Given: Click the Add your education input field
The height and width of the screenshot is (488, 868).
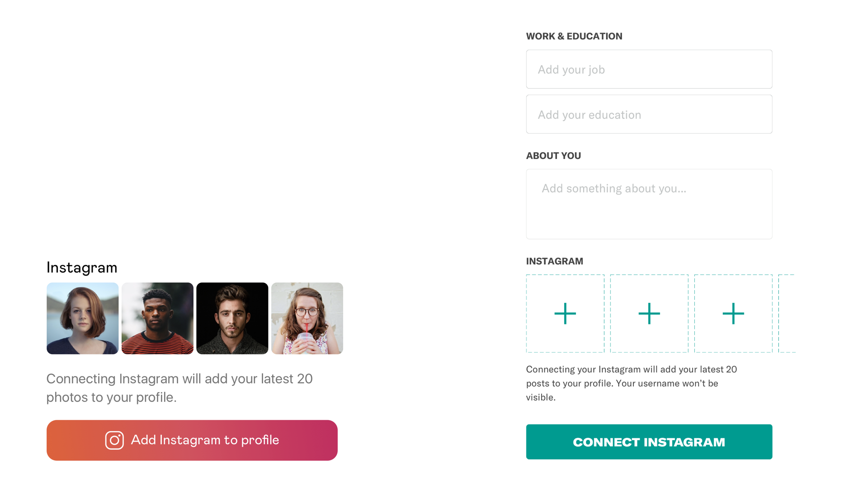Looking at the screenshot, I should click(649, 114).
